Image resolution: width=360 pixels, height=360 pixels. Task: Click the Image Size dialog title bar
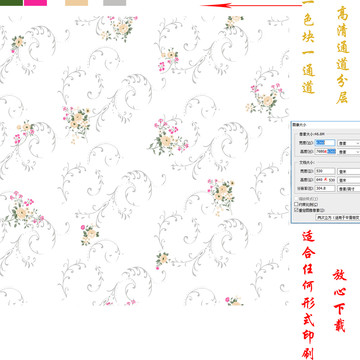[x=326, y=125]
